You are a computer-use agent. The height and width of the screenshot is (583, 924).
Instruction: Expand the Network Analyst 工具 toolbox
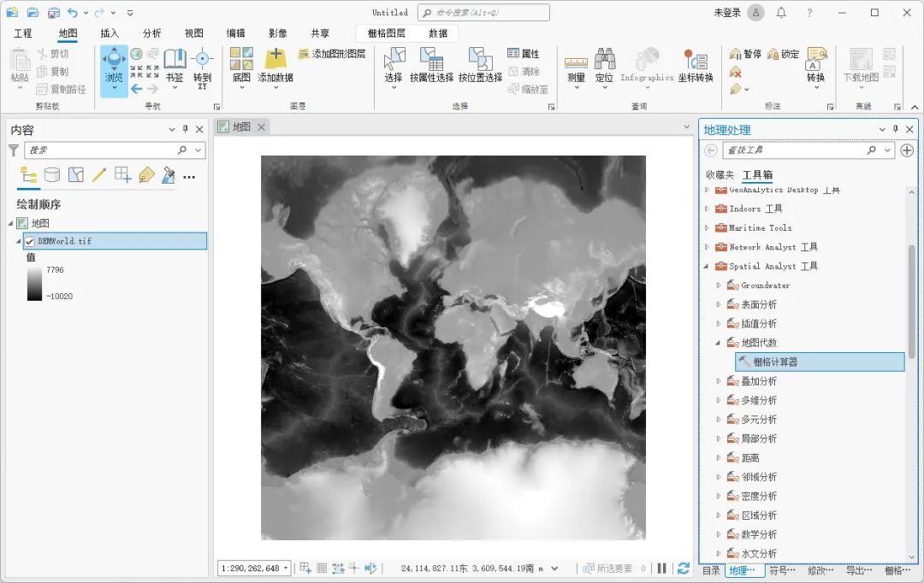click(707, 247)
